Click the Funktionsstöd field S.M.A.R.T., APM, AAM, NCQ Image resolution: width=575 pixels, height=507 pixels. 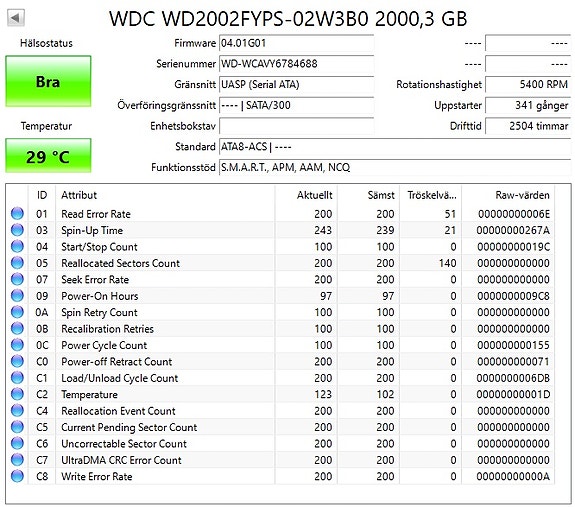point(395,168)
